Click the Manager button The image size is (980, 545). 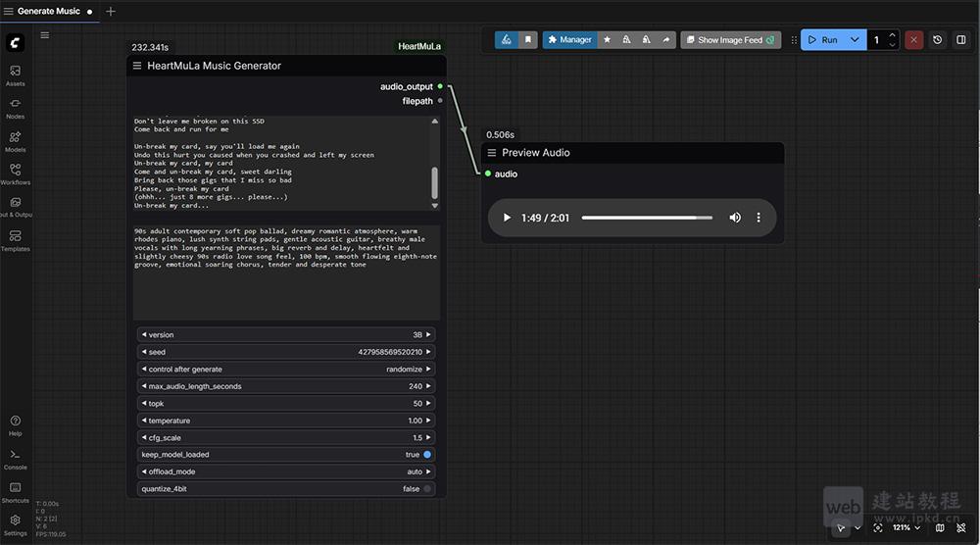(x=569, y=40)
